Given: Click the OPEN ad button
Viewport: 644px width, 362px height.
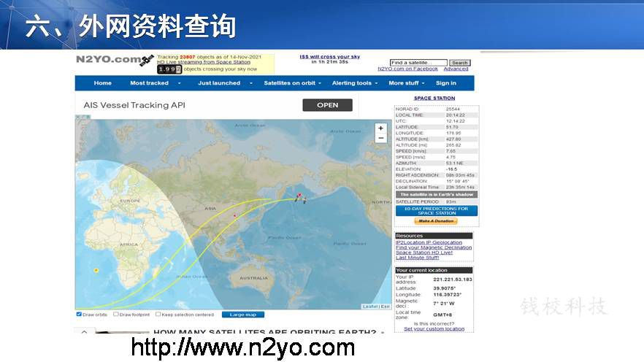Looking at the screenshot, I should point(327,105).
